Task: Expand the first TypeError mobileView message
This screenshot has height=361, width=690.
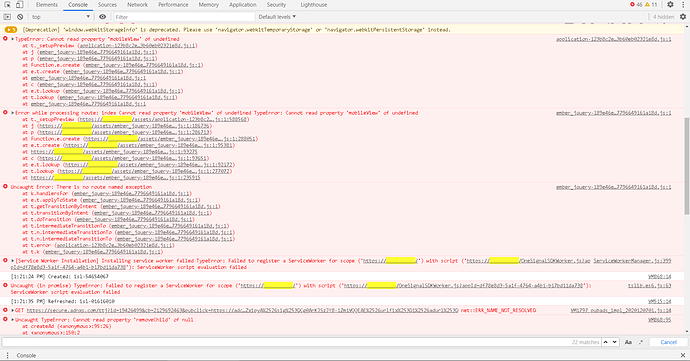Action: pos(12,39)
